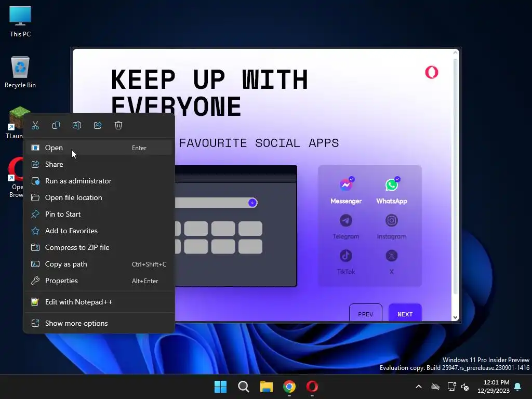
Task: Click notification bell icon
Action: click(x=518, y=387)
